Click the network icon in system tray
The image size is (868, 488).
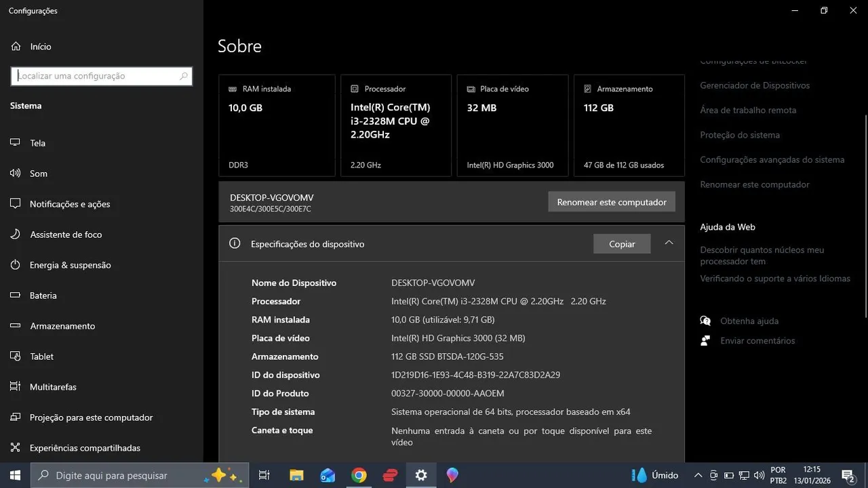click(x=744, y=475)
